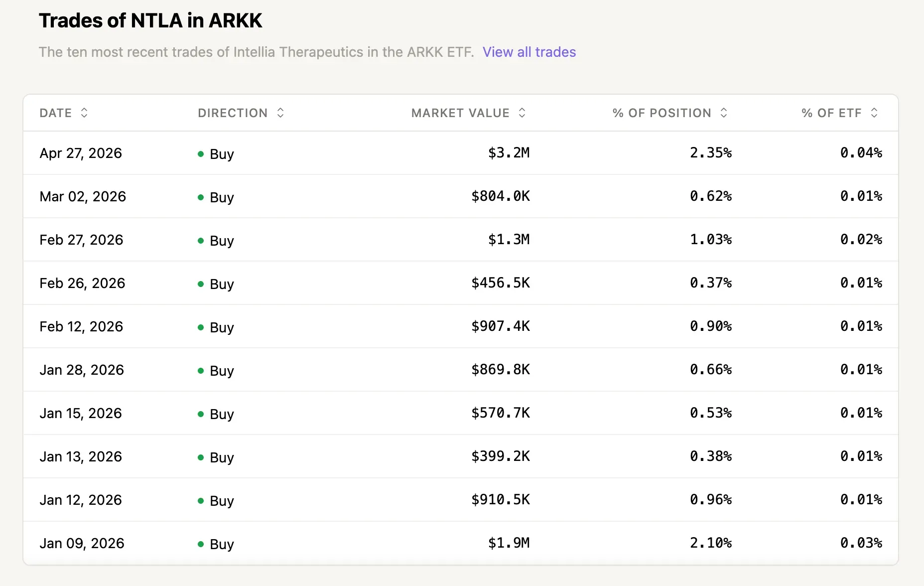Click the $910.5K market value on Jan 12
Screen dimensions: 924x586
click(x=501, y=500)
